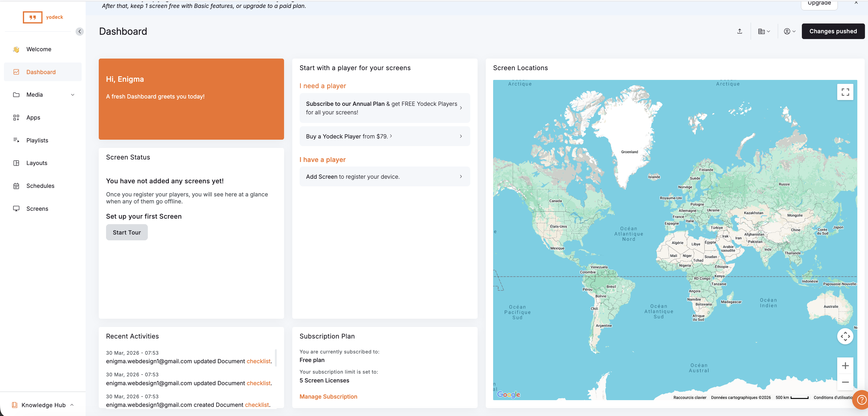
Task: Click the Start Tour button
Action: coord(127,232)
